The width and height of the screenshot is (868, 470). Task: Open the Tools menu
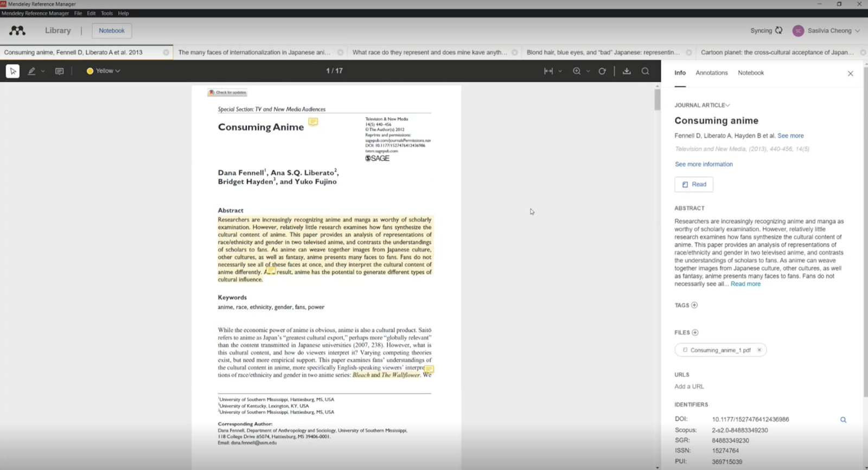[107, 13]
